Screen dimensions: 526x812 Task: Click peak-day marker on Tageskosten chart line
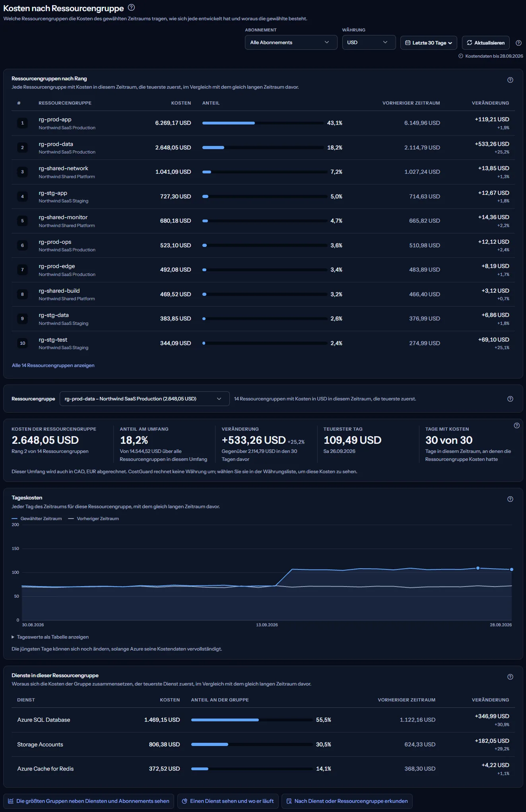[x=478, y=568]
